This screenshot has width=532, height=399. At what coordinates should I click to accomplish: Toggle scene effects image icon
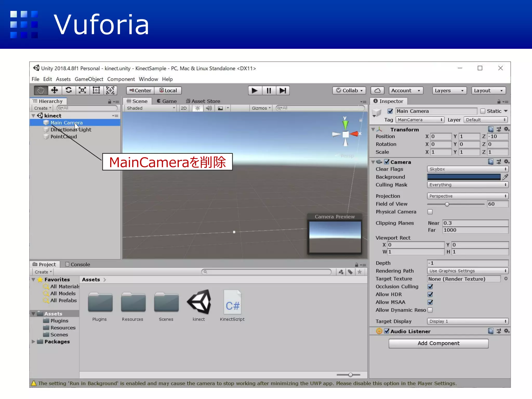[x=220, y=108]
